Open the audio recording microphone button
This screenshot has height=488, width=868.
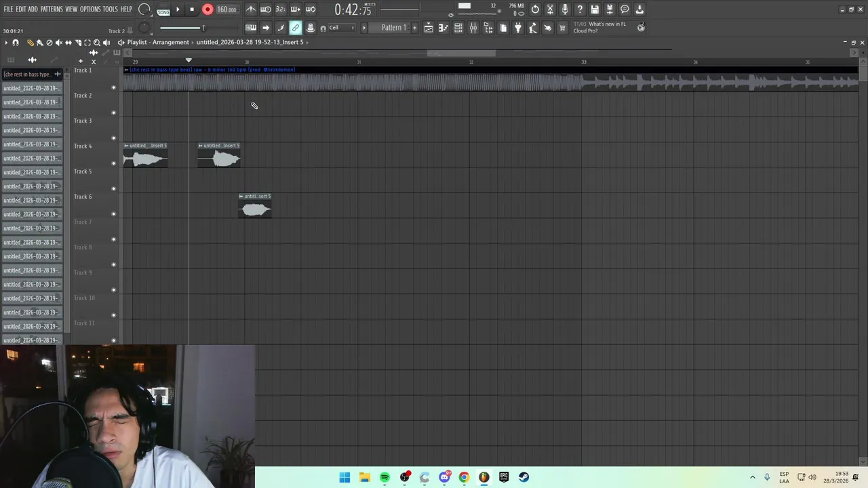coord(565,9)
